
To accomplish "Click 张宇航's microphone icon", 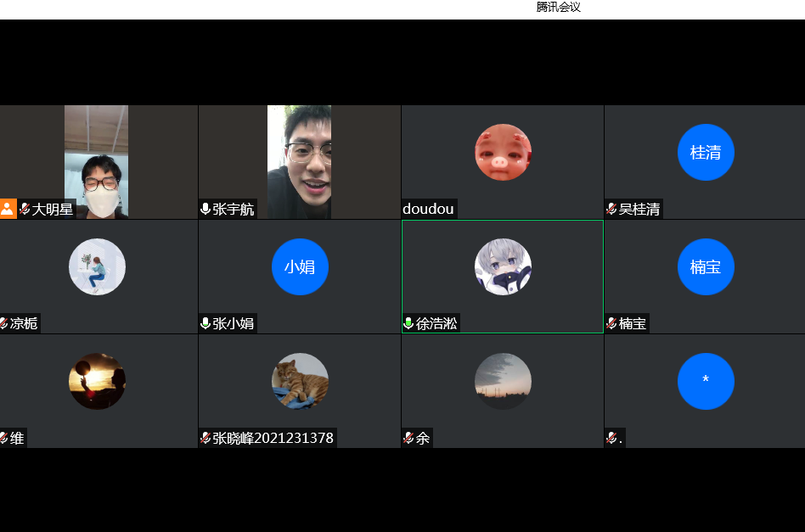I will (x=205, y=209).
